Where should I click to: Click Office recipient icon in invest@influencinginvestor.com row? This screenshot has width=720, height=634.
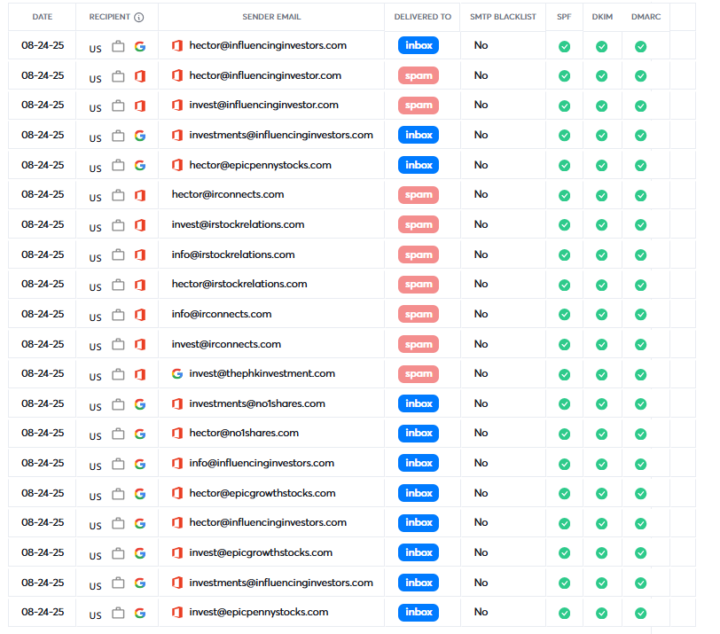click(140, 106)
